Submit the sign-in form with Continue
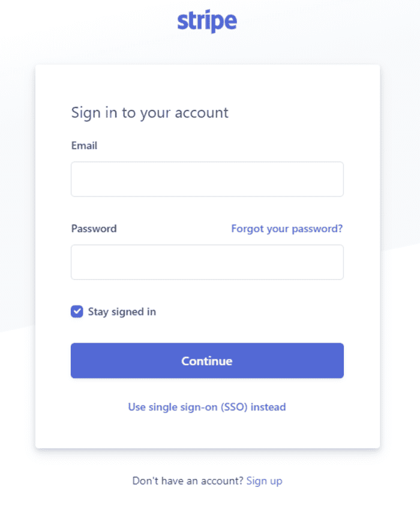Screen dimensions: 420x519 [207, 361]
